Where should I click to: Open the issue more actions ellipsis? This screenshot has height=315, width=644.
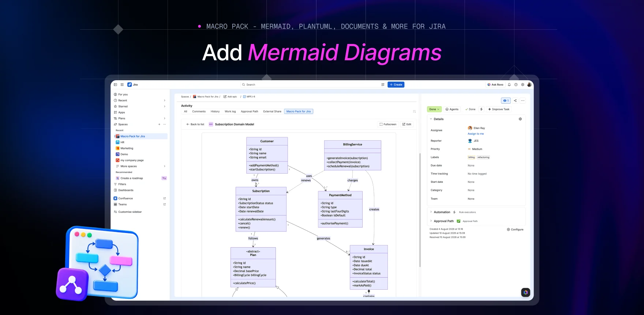[x=523, y=100]
